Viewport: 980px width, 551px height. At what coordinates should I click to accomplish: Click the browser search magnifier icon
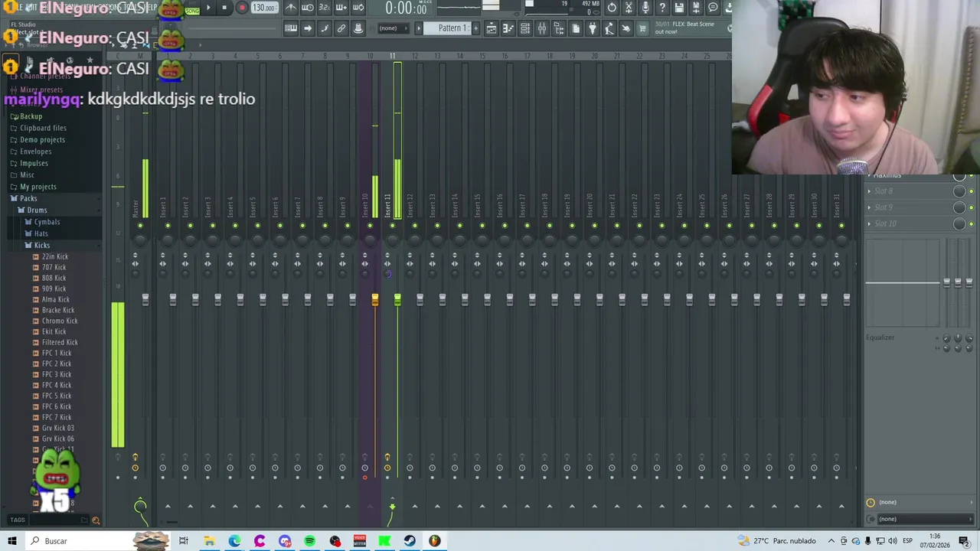(x=96, y=520)
